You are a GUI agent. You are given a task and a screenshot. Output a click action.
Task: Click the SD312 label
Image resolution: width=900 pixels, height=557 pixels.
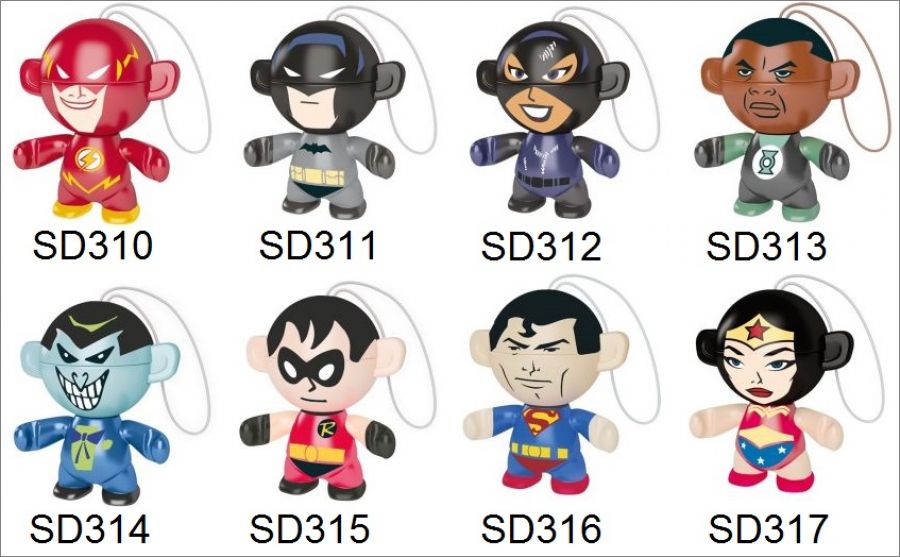[x=541, y=246]
